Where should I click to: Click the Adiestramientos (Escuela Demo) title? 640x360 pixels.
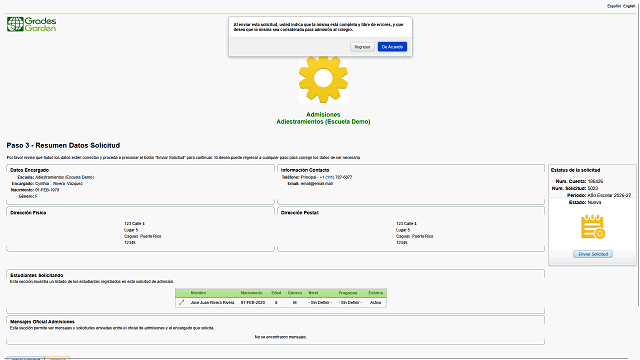[x=323, y=122]
